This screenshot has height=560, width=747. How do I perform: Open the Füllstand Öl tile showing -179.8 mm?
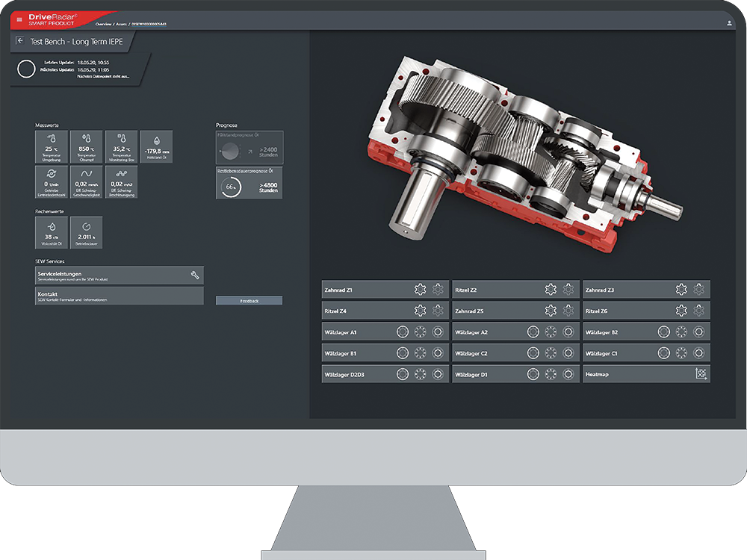(156, 147)
